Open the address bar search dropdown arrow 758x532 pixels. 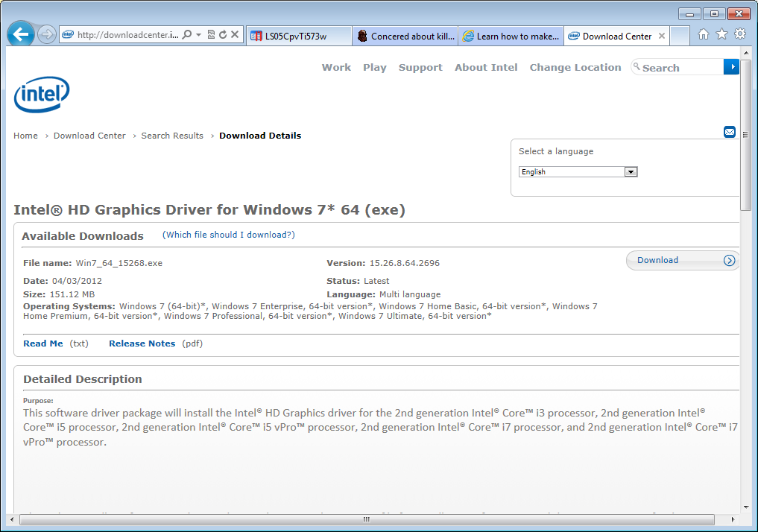pos(199,35)
